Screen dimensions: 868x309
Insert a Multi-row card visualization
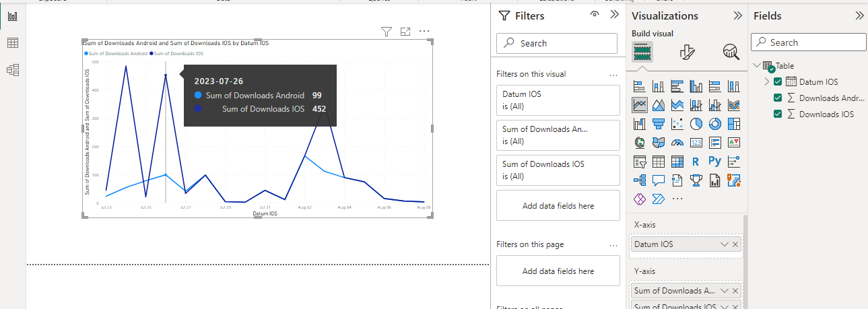point(715,143)
